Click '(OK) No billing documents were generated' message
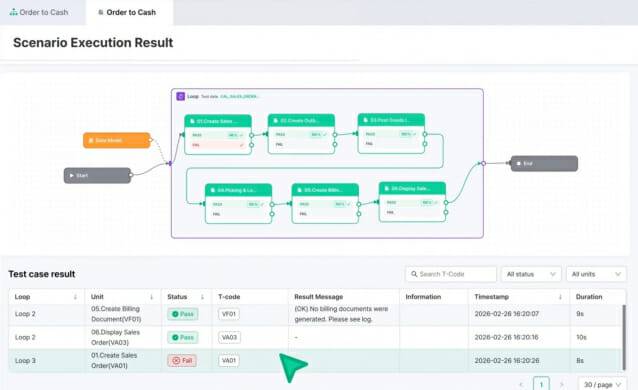Screen dimensions: 638x390 click(x=341, y=314)
